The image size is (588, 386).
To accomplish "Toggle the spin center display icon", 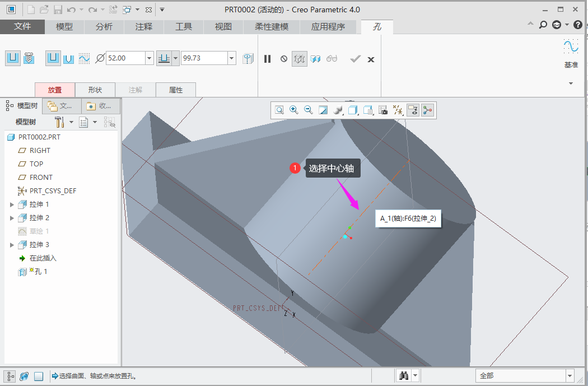I will 428,110.
